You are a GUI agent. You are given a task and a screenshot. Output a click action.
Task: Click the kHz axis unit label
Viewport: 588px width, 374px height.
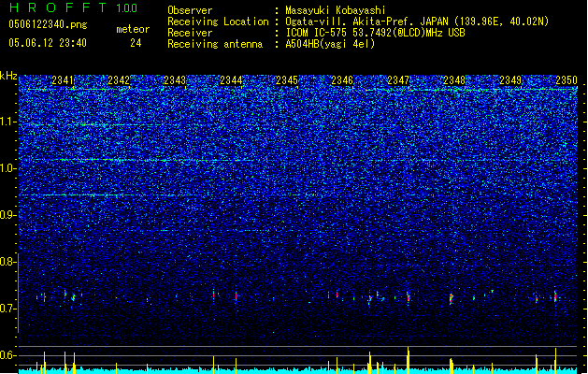8,76
